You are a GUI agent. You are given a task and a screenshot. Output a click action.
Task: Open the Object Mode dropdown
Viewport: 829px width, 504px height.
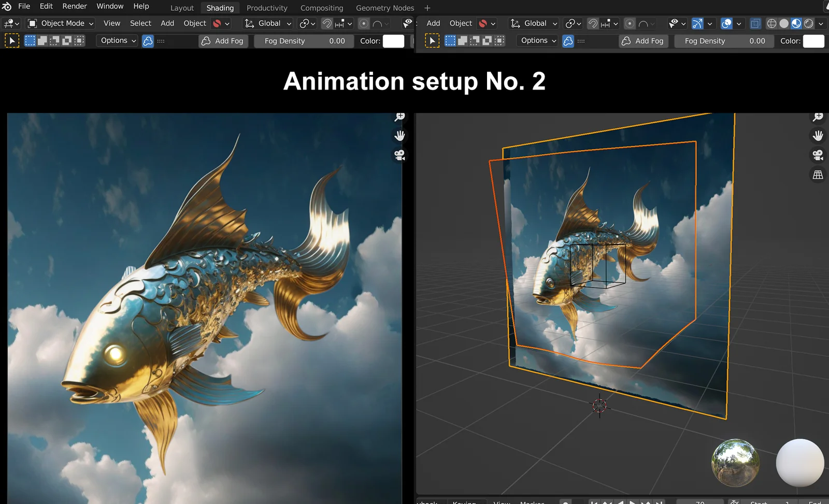pos(60,23)
